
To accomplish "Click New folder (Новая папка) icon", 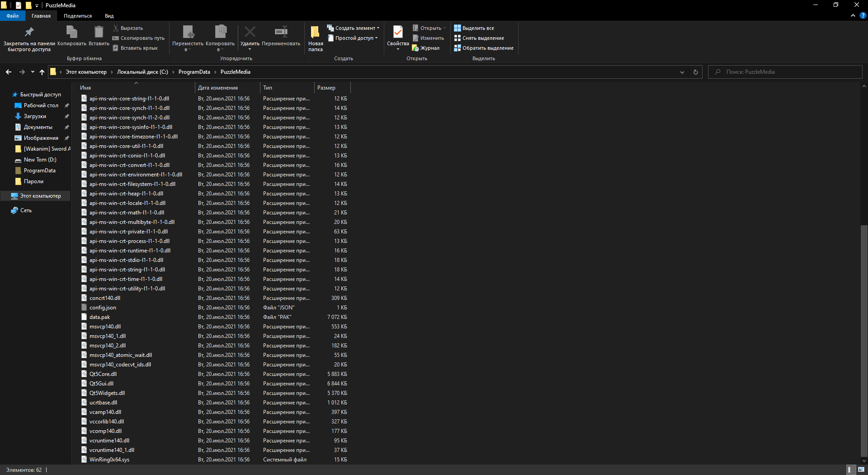I will (x=315, y=32).
